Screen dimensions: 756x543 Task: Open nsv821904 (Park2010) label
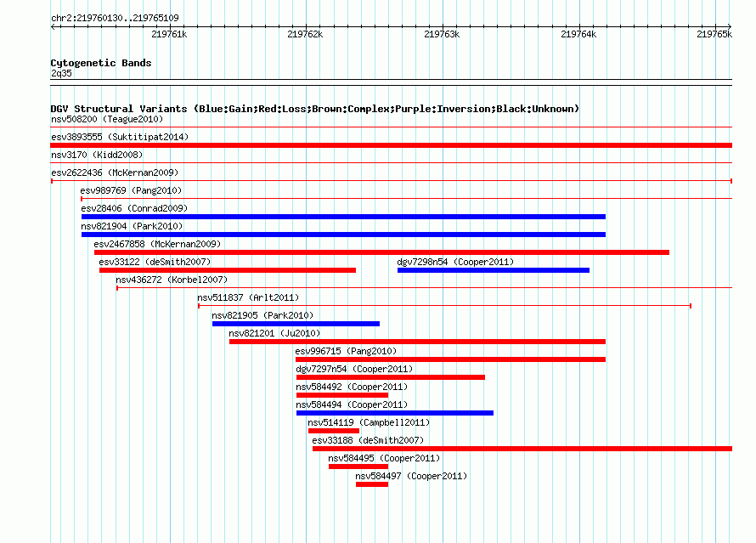132,226
